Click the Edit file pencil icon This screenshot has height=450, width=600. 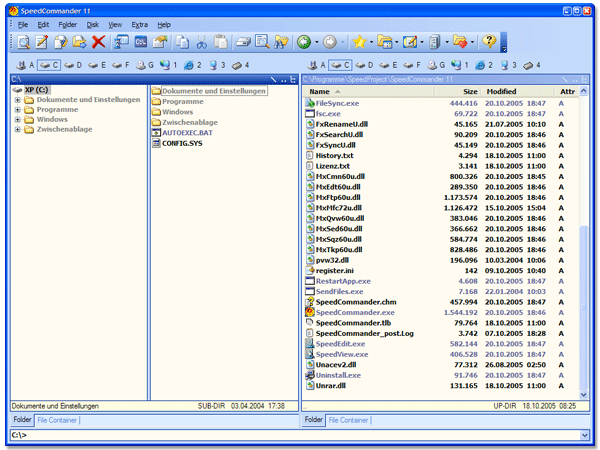[x=42, y=42]
